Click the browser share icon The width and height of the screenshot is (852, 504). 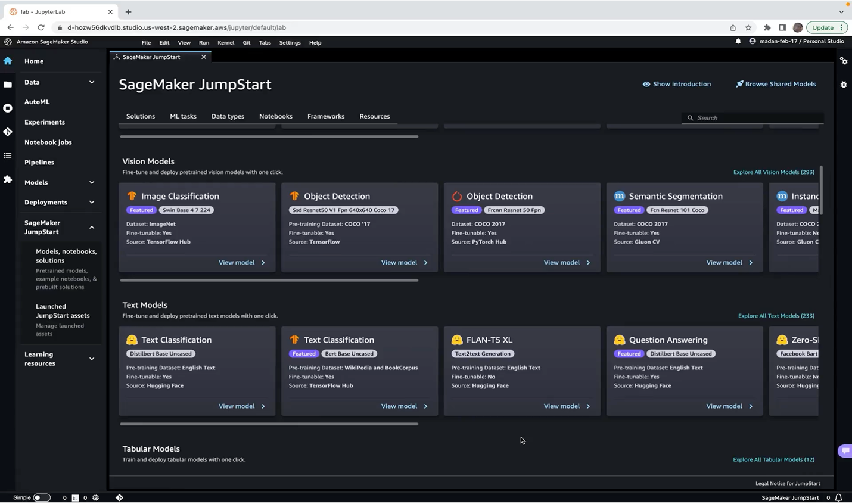733,27
